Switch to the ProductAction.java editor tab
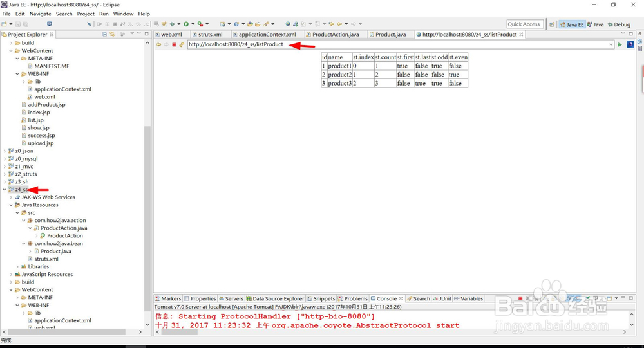 [x=336, y=35]
